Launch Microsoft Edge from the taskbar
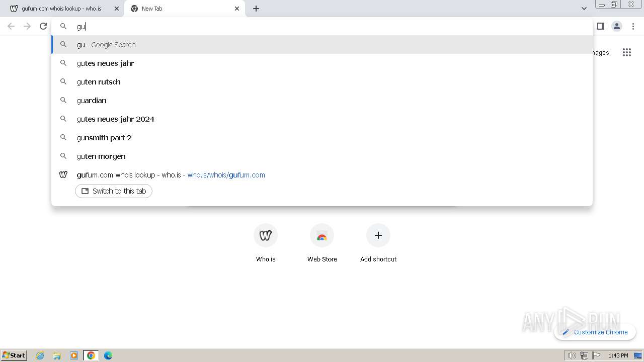The image size is (644, 362). (108, 355)
